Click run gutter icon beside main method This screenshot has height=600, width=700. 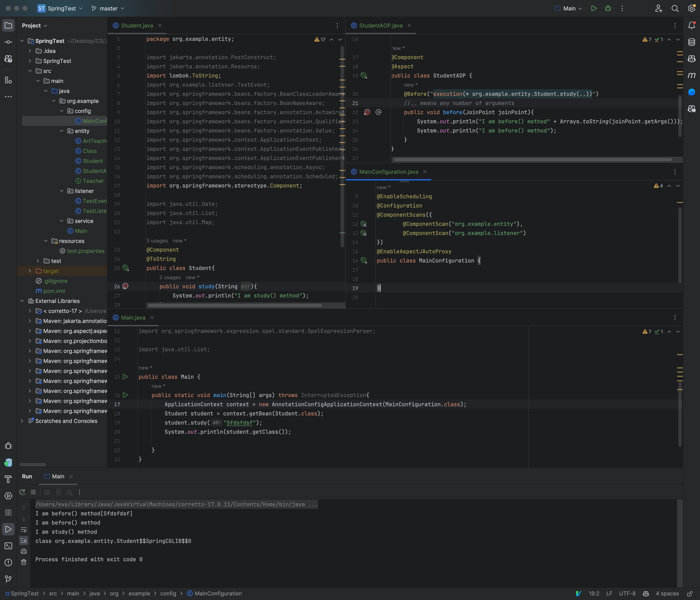(x=125, y=395)
